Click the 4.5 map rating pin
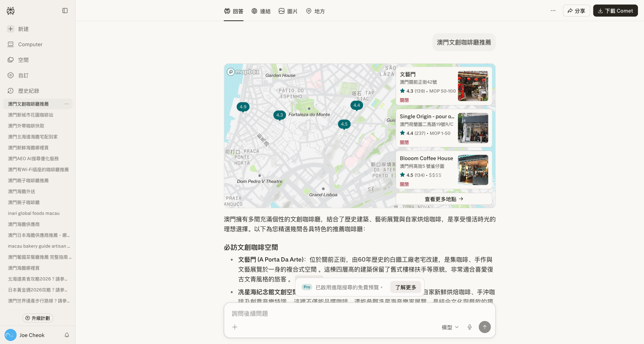Viewport: 644px width, 344px height. (344, 124)
